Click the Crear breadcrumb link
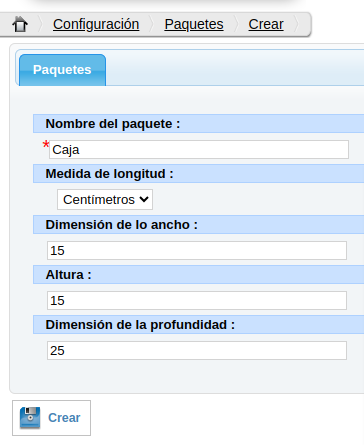Viewport: 364px width, 445px height. [x=266, y=24]
